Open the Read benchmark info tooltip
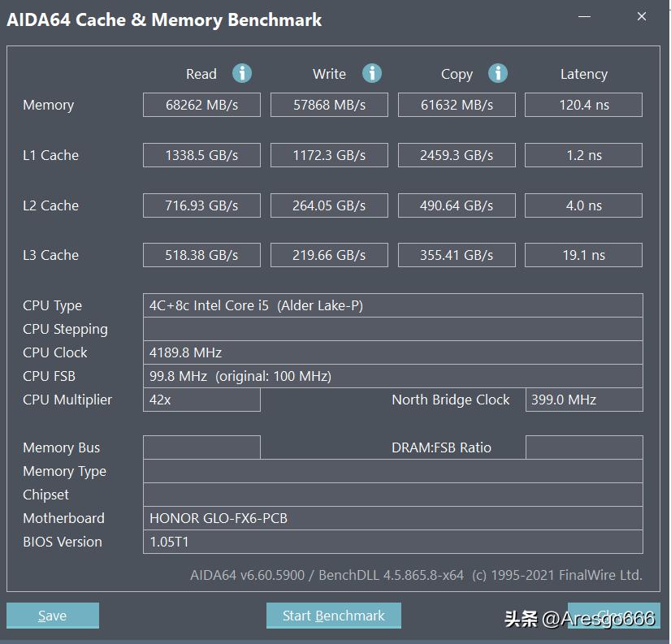 point(241,73)
